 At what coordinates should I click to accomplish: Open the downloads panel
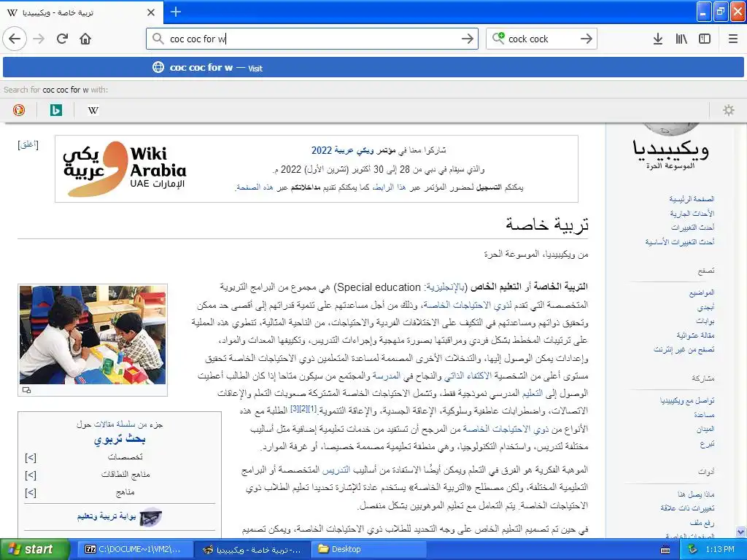[x=657, y=39]
